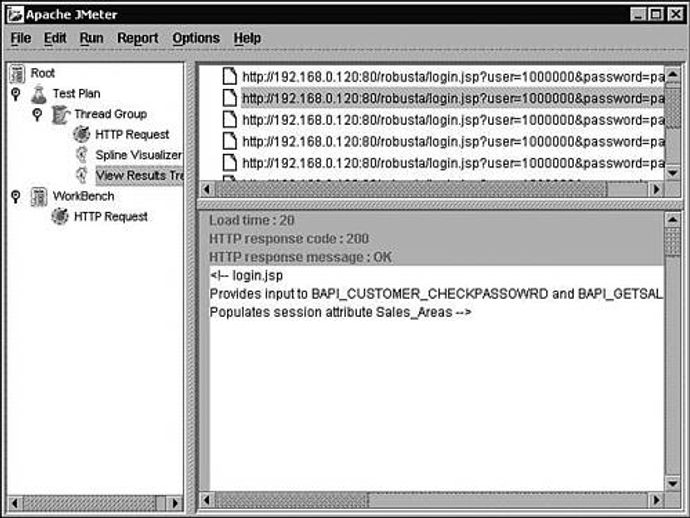Open the Report menu

[137, 38]
